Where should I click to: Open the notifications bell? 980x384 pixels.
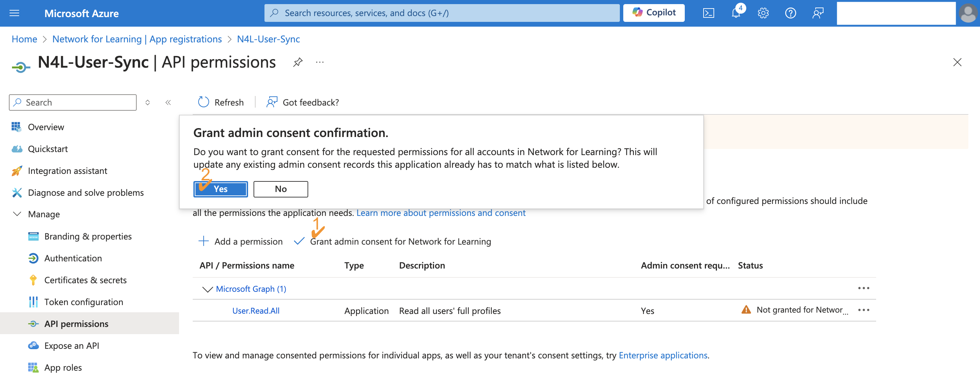pos(736,13)
